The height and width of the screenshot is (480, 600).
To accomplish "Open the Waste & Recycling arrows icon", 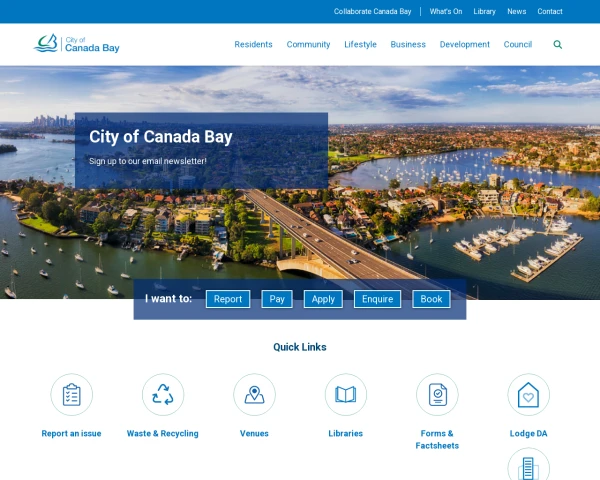I will coord(163,394).
